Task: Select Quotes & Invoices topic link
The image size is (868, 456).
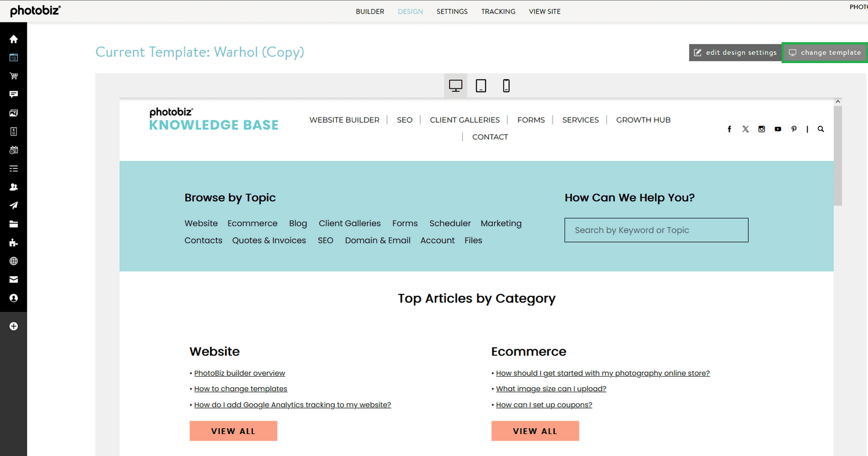Action: [x=269, y=241]
